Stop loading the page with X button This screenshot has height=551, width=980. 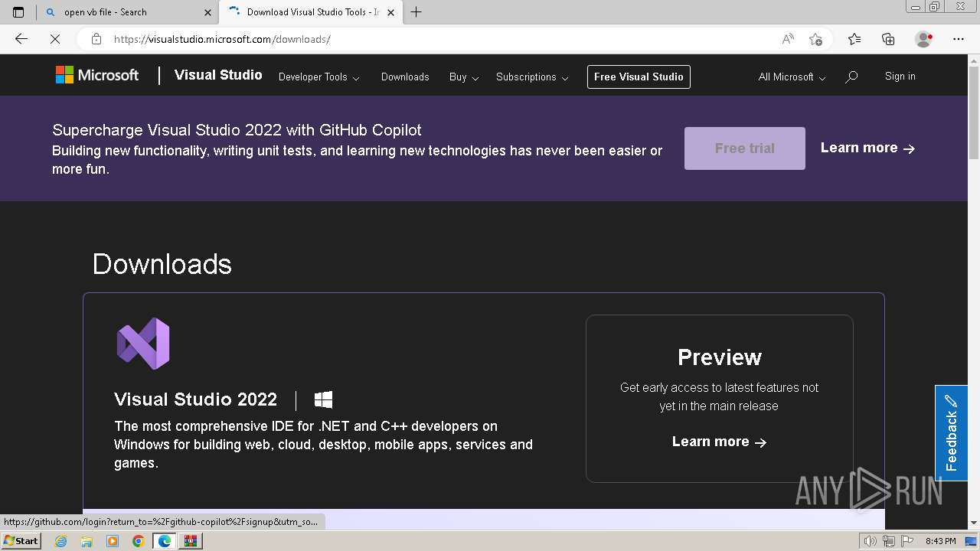[55, 39]
